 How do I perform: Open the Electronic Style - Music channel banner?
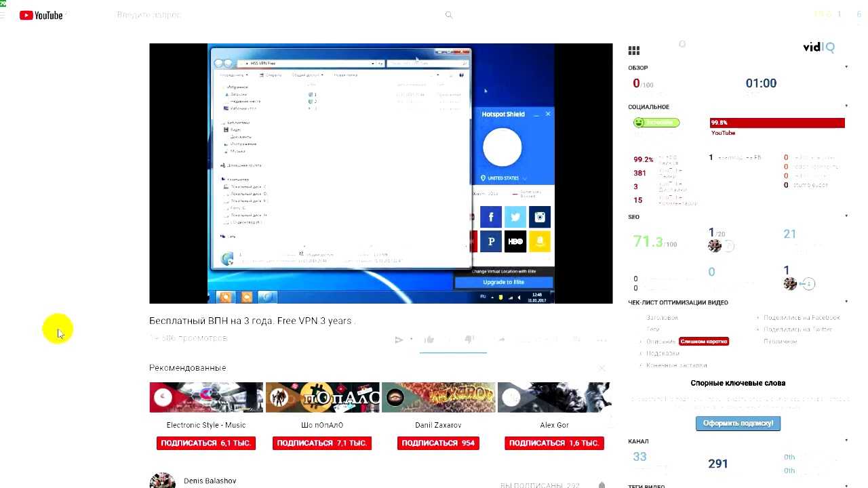(206, 397)
